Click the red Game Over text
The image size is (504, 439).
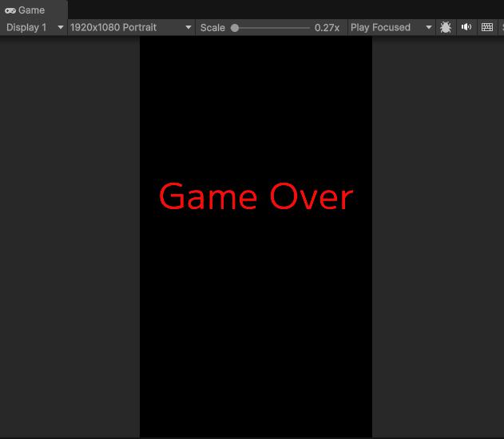pos(256,197)
